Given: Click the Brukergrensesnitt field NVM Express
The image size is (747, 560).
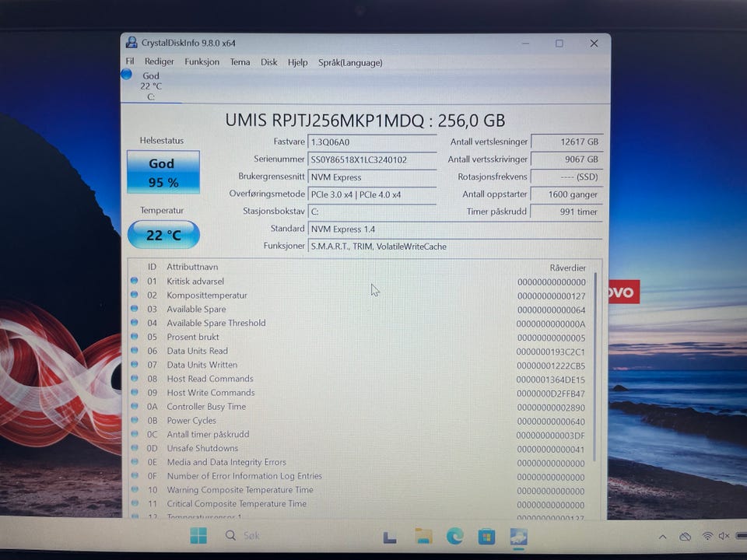Looking at the screenshot, I should pos(372,177).
